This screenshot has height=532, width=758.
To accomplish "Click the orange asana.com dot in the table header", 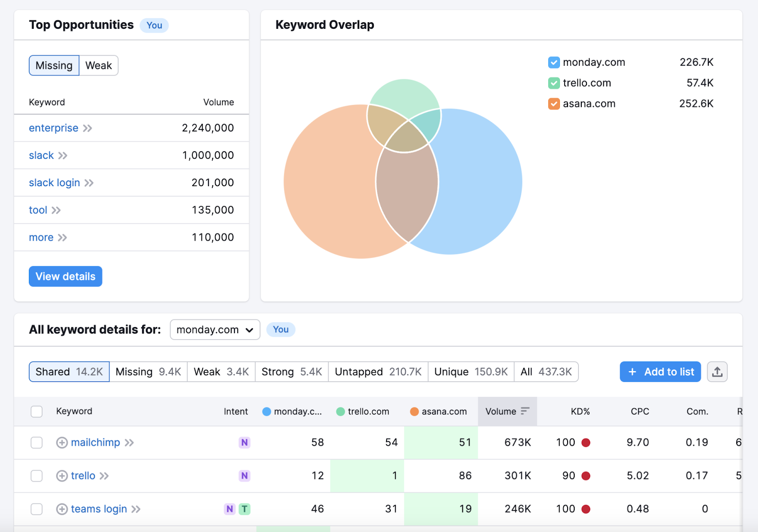I will [x=414, y=411].
